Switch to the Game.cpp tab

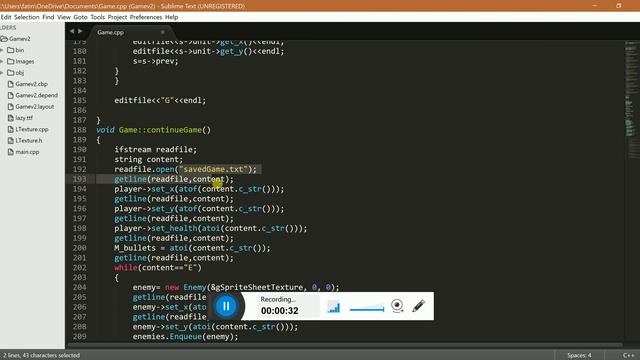click(110, 32)
